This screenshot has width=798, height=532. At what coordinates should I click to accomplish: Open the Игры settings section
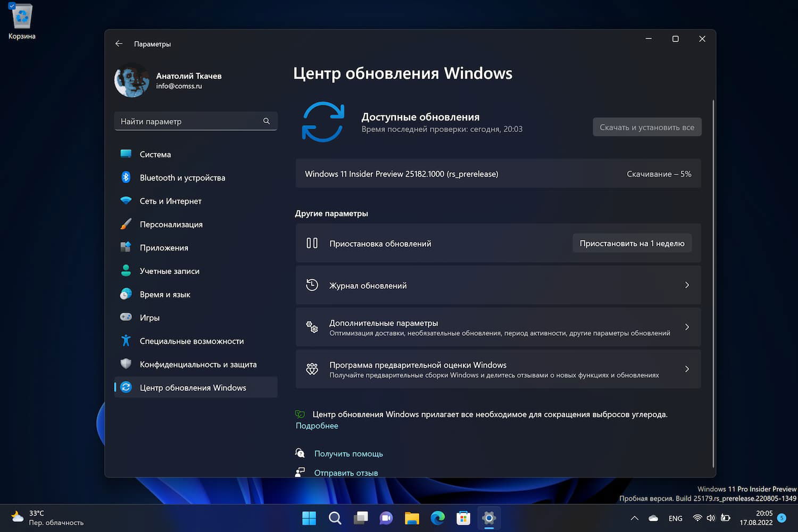[149, 317]
